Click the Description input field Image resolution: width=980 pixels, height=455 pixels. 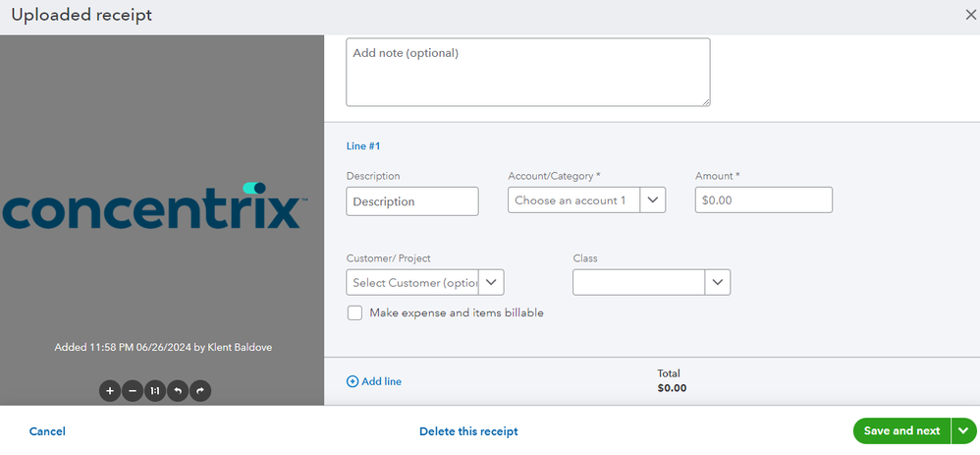412,201
